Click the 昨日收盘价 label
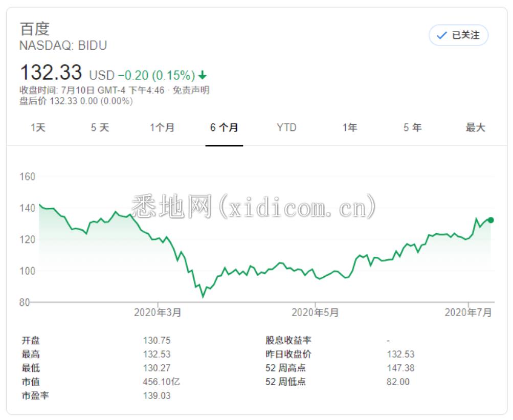The height and width of the screenshot is (420, 513). pos(288,354)
